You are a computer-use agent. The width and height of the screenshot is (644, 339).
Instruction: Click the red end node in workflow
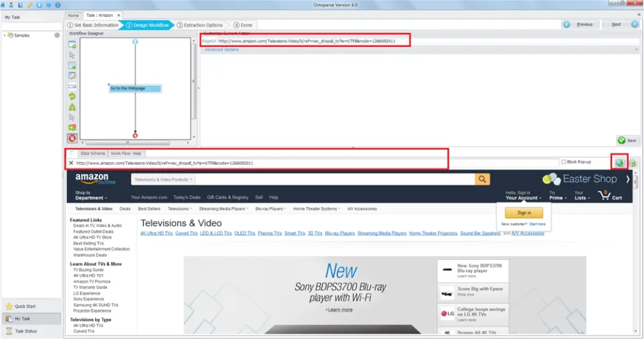click(x=135, y=135)
